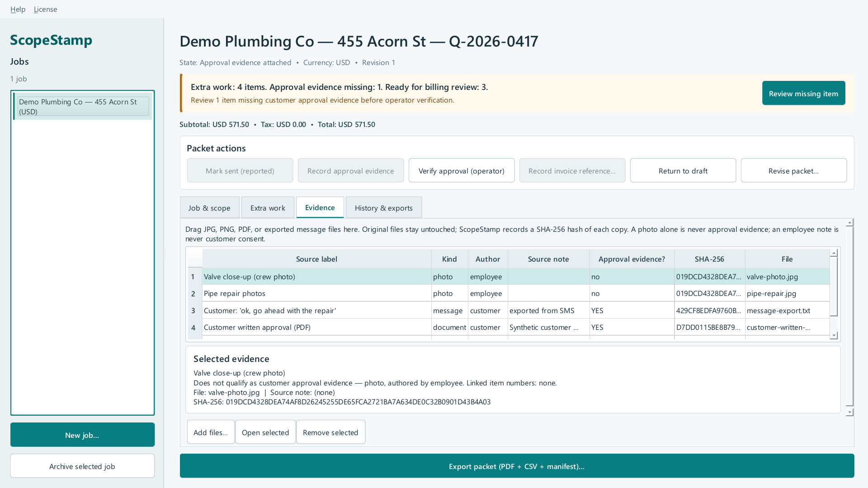Image resolution: width=868 pixels, height=488 pixels.
Task: Switch to the Job & scope tab
Action: 209,208
